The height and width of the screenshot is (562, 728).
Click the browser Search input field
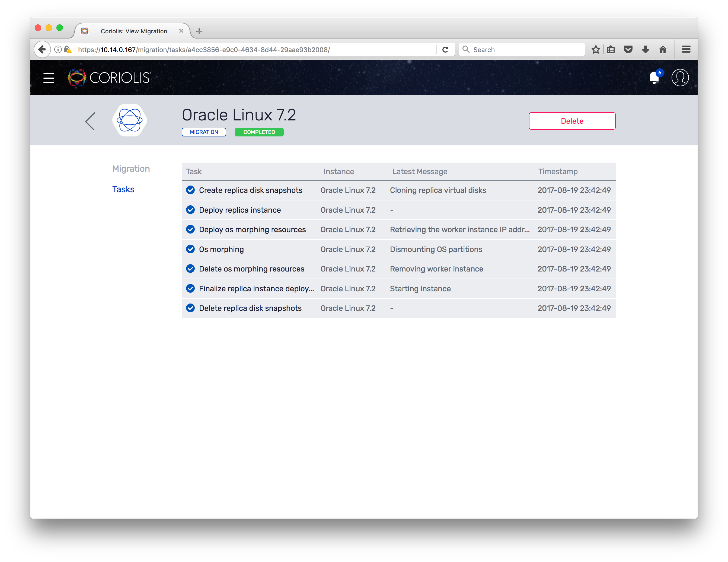[x=527, y=50]
